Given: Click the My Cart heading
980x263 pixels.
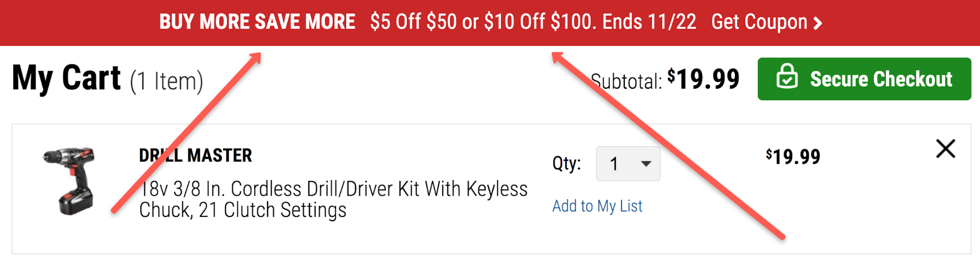Looking at the screenshot, I should (x=66, y=79).
